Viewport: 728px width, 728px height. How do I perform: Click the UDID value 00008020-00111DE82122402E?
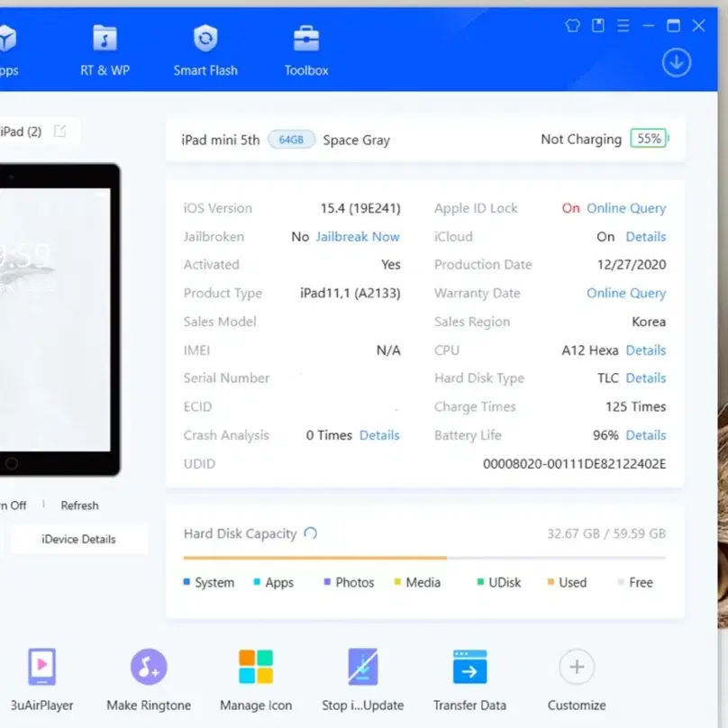(x=574, y=464)
